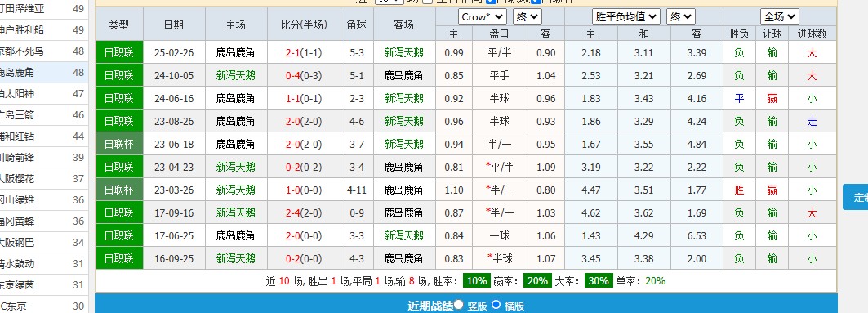Click away team 鹿岛鹿角 in the 23-04-23 row

click(404, 167)
